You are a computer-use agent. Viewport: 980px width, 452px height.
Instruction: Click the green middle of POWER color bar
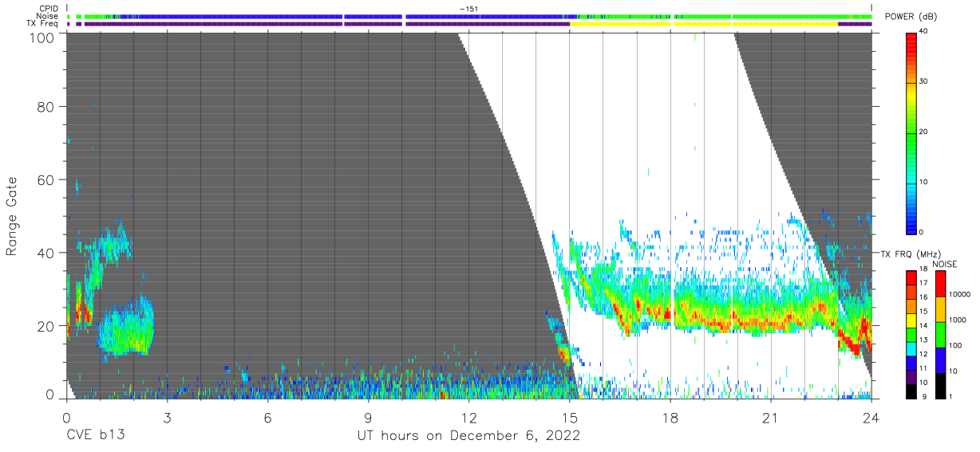tap(911, 132)
